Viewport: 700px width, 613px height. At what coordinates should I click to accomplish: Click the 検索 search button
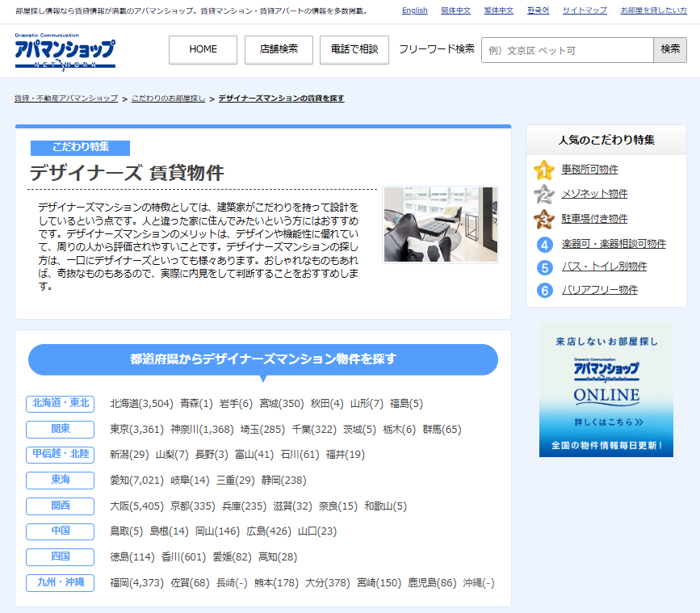670,49
